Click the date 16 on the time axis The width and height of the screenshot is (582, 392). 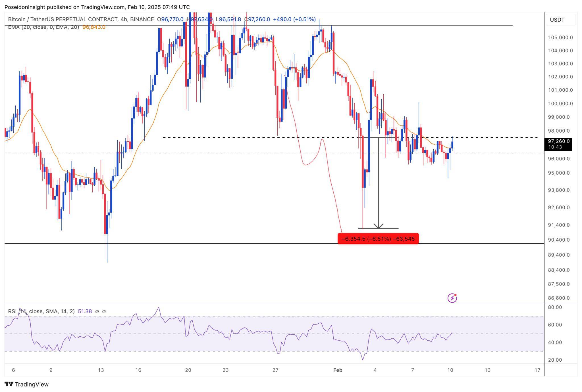click(x=138, y=370)
